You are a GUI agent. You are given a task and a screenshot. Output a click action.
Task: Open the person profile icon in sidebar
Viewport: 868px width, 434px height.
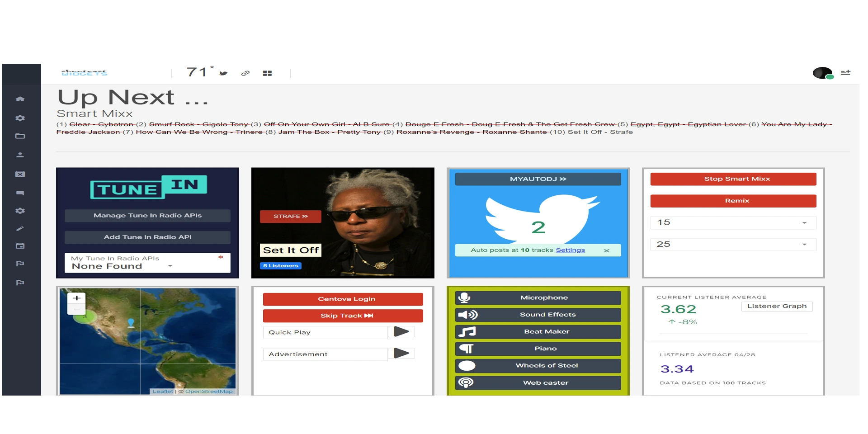click(x=20, y=155)
